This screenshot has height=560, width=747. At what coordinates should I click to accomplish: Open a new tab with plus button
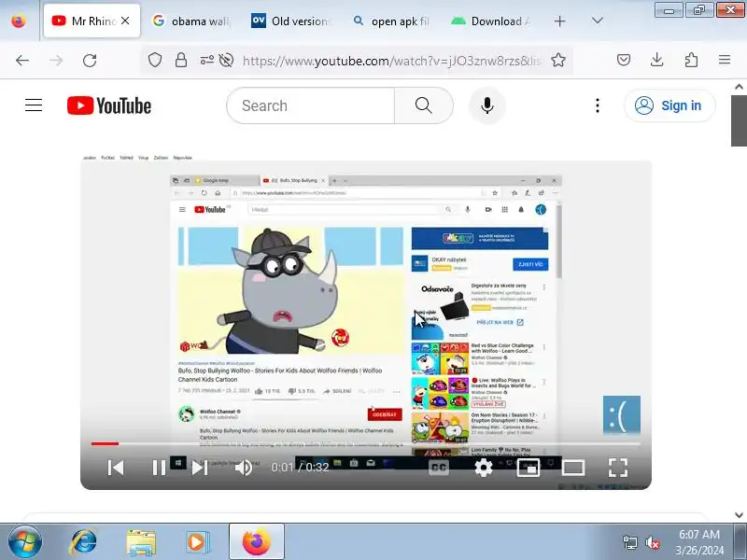559,21
